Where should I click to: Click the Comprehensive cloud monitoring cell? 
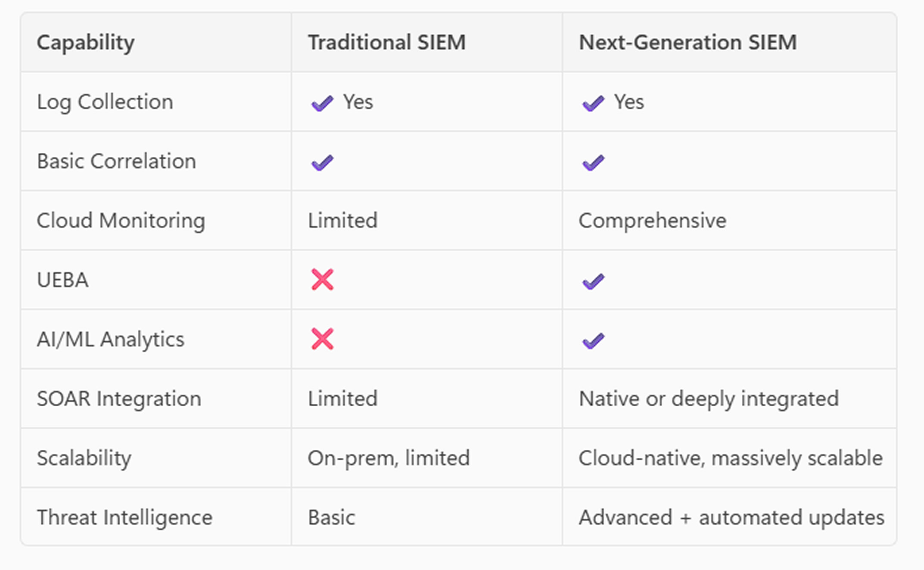[x=652, y=221]
